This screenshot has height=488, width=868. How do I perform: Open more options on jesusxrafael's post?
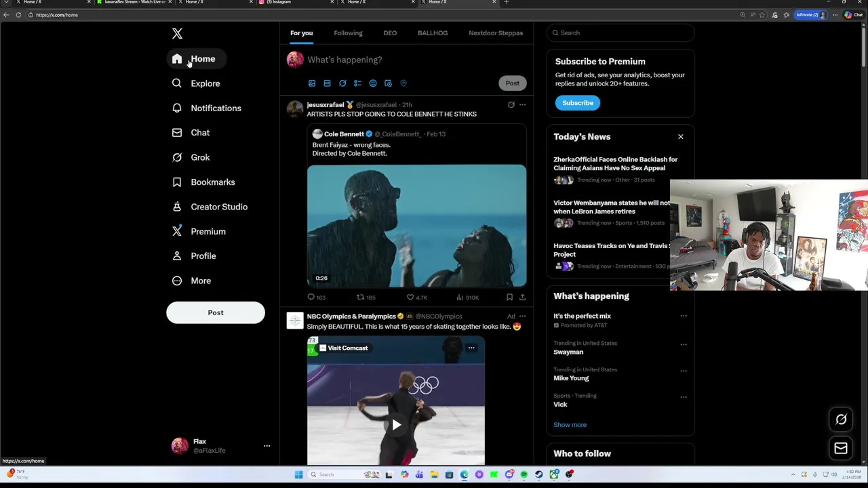click(522, 105)
